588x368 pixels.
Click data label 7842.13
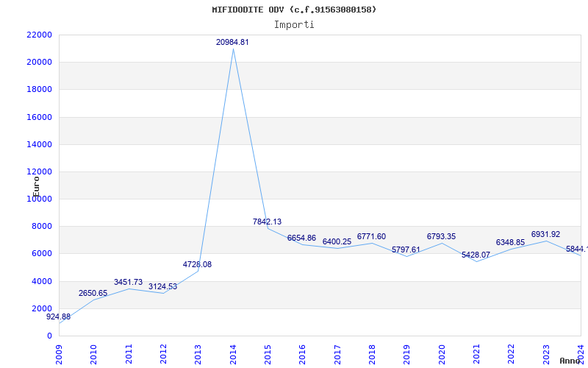click(267, 222)
